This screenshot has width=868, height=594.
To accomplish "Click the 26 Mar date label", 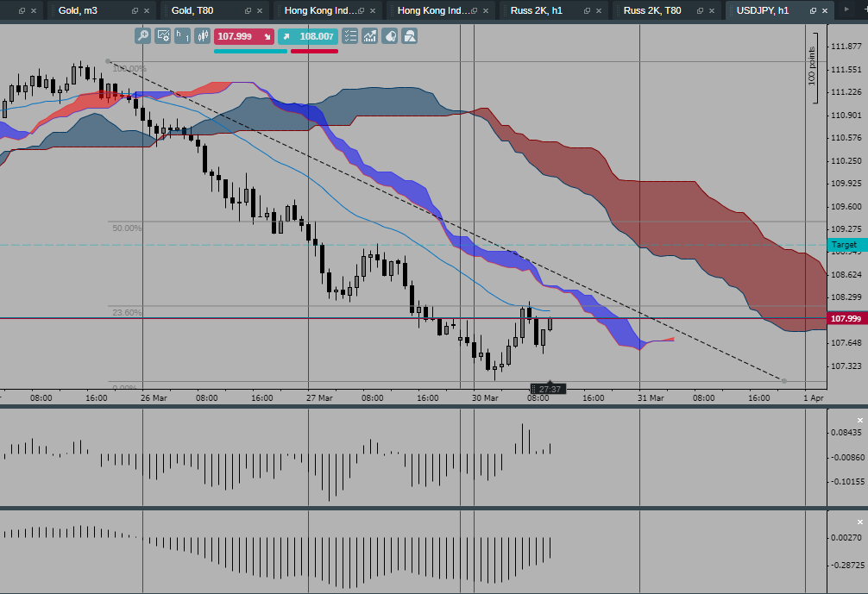I will pyautogui.click(x=154, y=397).
